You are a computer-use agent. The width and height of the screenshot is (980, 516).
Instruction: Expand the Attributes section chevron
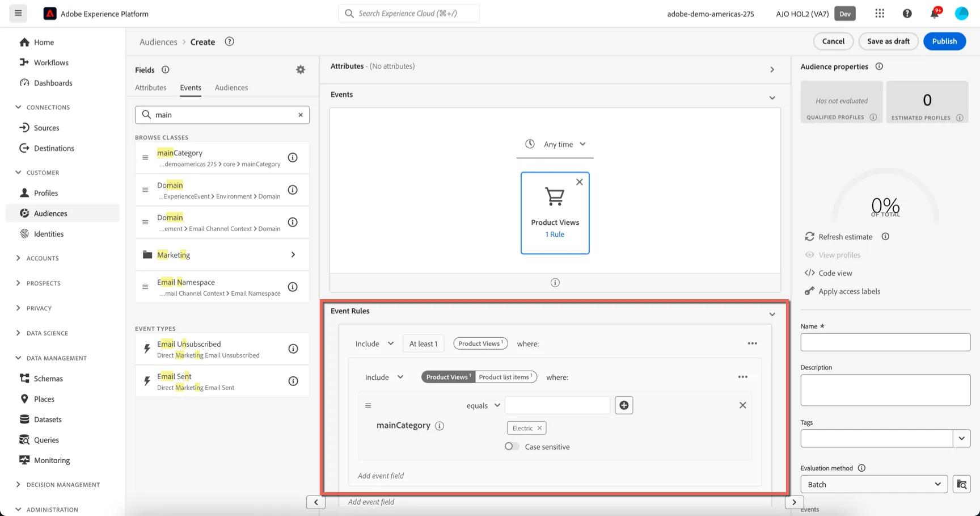(772, 70)
